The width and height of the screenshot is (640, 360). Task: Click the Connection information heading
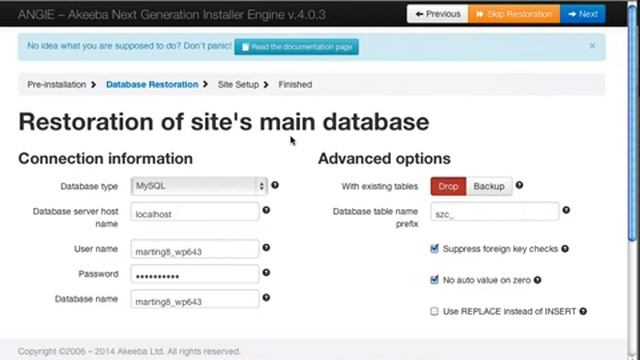point(106,158)
